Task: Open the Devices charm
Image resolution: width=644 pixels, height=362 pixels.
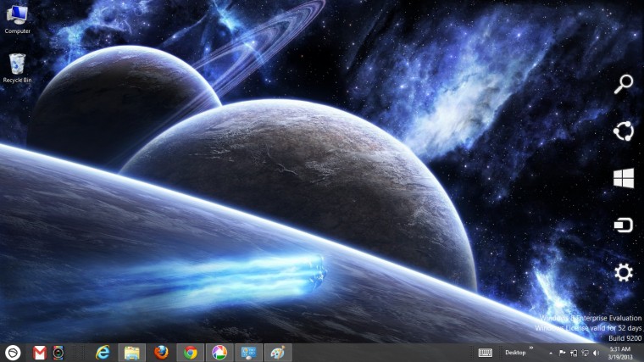Action: tap(623, 226)
